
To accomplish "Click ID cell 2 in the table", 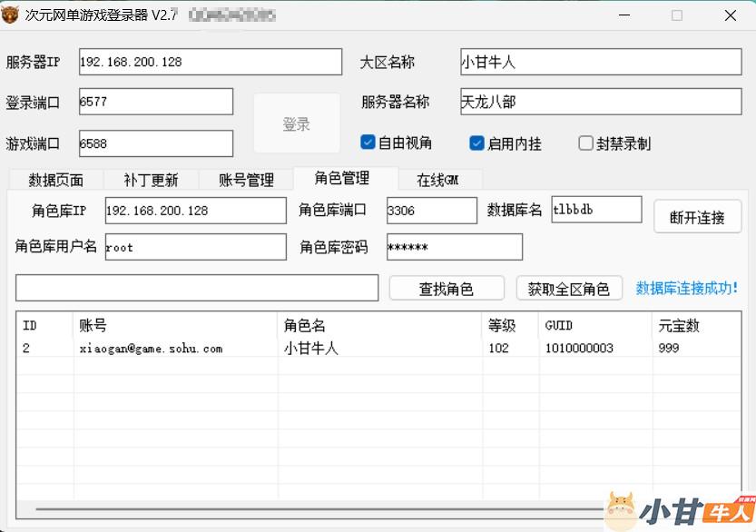I will [x=26, y=348].
